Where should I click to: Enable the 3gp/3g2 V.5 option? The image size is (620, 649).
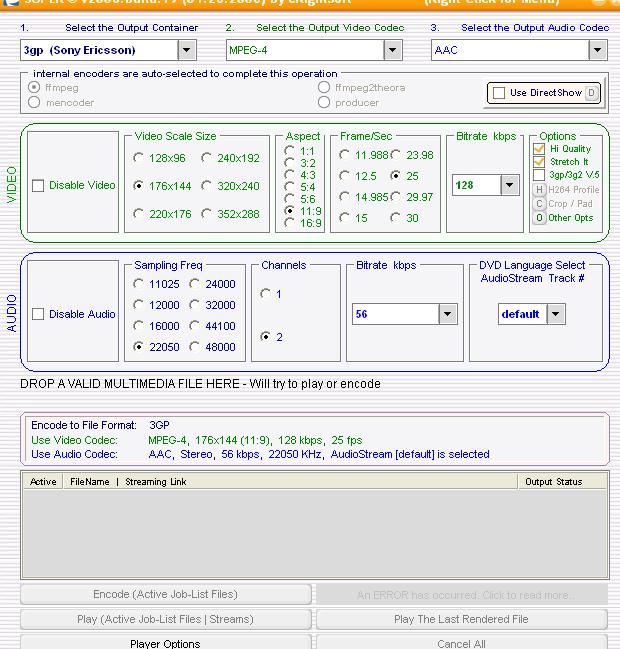coord(539,175)
